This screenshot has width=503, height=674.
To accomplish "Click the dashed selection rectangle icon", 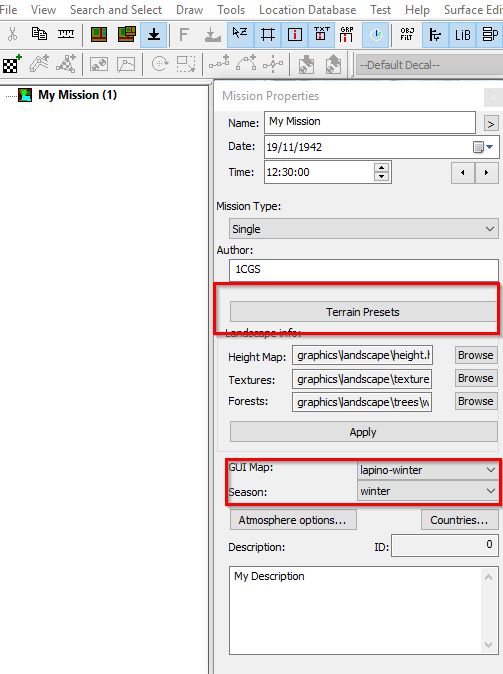I will pyautogui.click(x=186, y=65).
